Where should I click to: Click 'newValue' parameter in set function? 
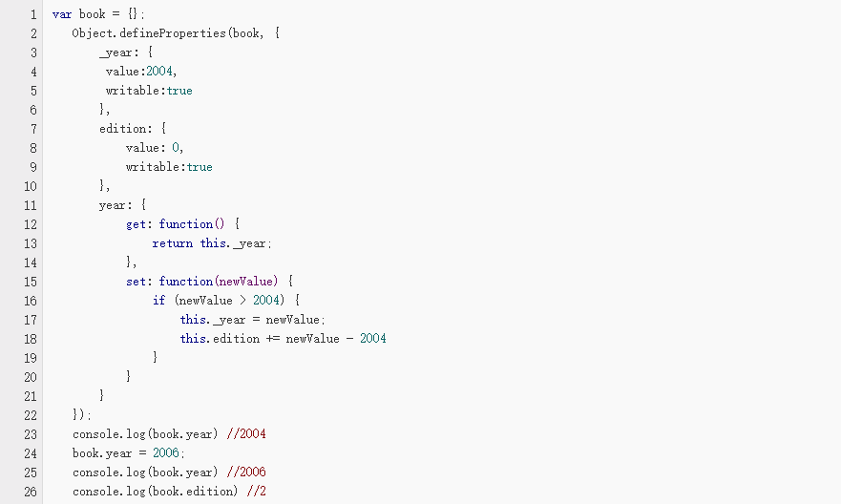[x=248, y=282]
